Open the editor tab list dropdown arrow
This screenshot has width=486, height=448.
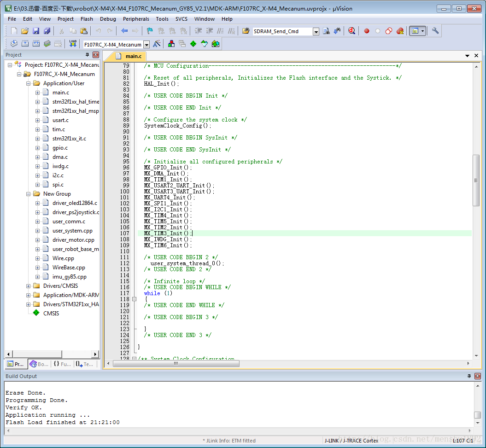[467, 56]
